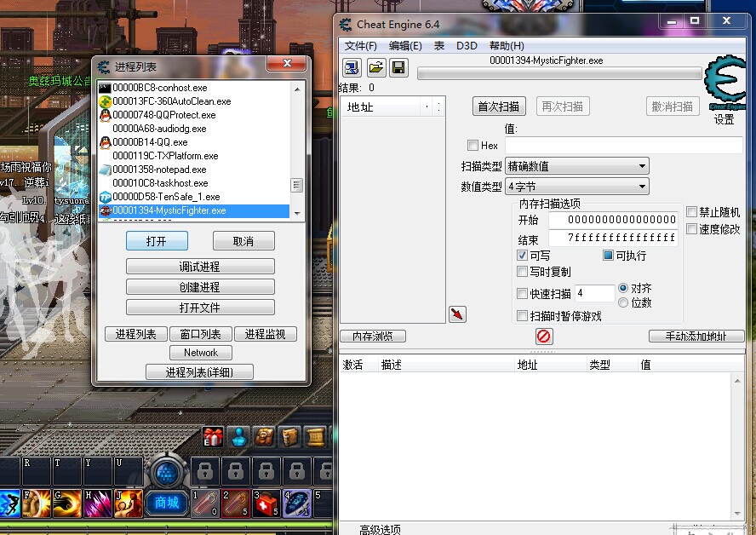This screenshot has width=756, height=535.
Task: Enable 扫描时暂停游戏 pause game checkbox
Action: 522,315
